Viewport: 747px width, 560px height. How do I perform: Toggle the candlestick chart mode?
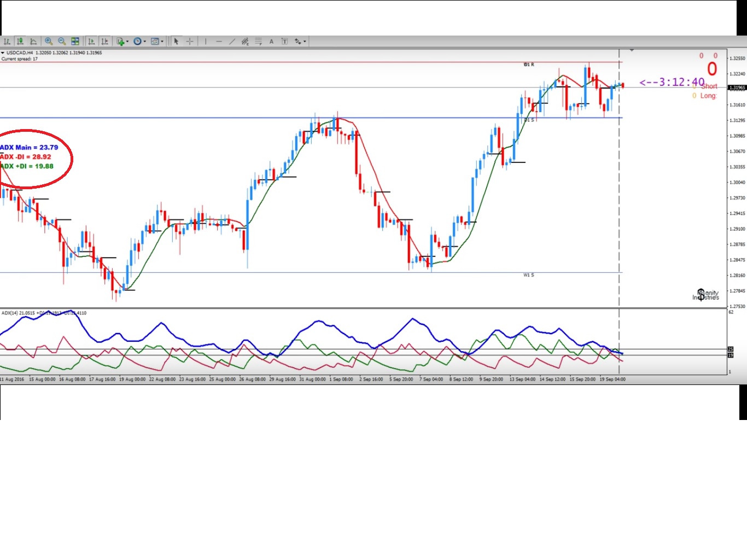[20, 42]
